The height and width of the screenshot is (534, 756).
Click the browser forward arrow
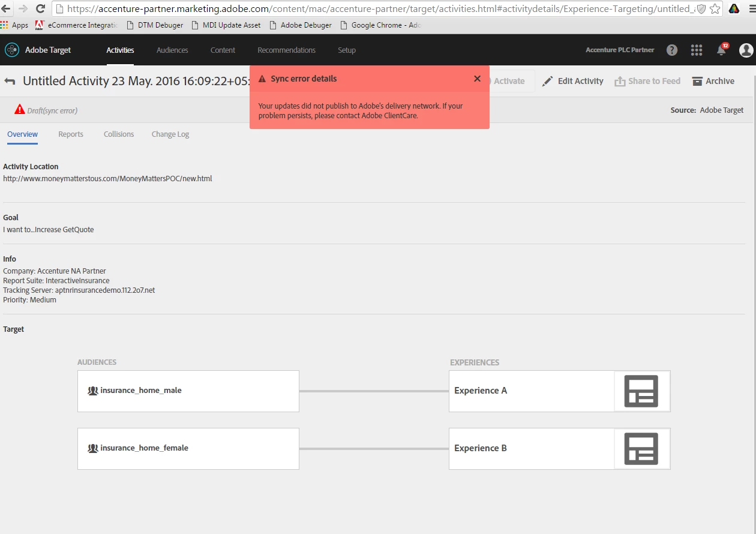coord(23,8)
